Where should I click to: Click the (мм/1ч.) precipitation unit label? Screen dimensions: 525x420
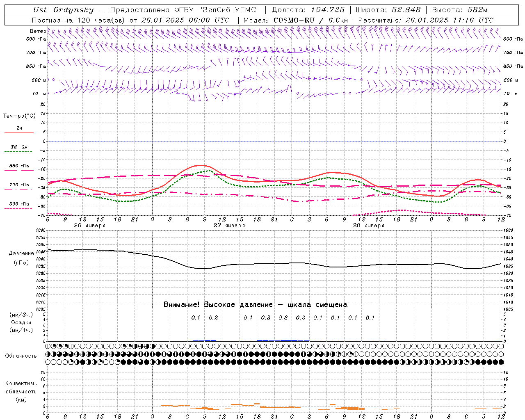tap(21, 330)
